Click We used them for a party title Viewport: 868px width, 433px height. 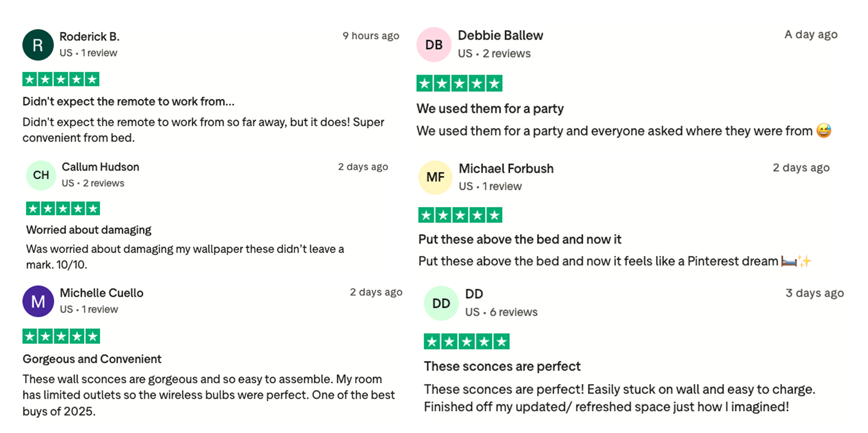490,109
